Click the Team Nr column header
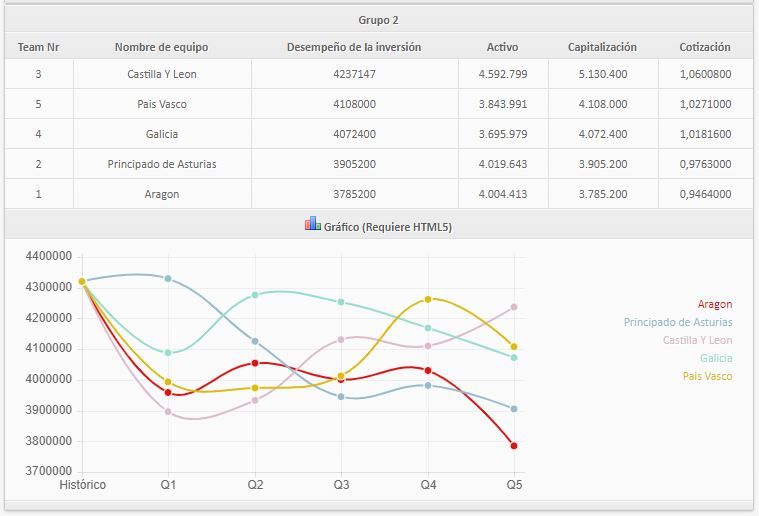Image resolution: width=759 pixels, height=516 pixels. [39, 47]
